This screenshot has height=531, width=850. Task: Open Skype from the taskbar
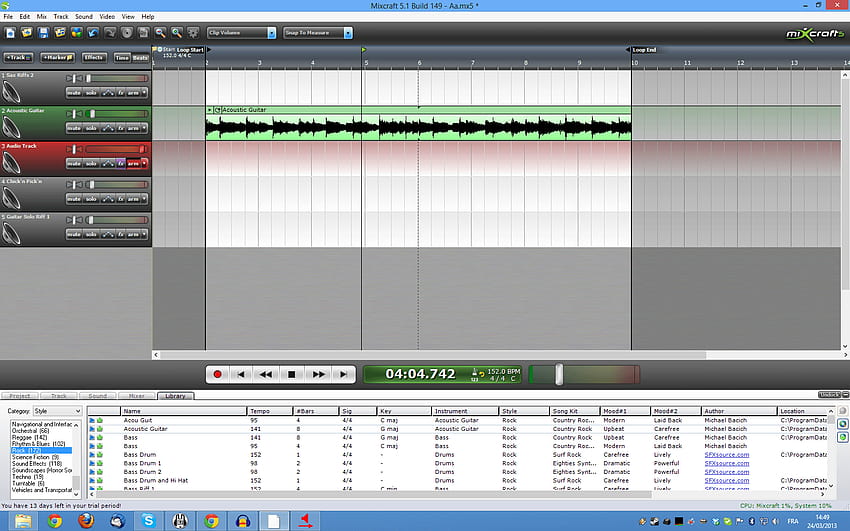tap(149, 521)
